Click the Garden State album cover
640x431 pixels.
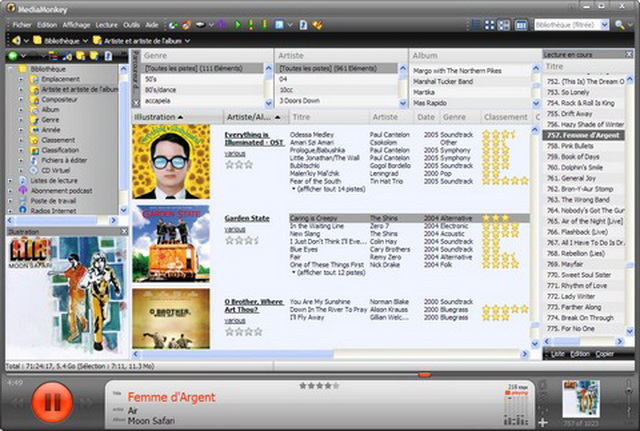171,244
